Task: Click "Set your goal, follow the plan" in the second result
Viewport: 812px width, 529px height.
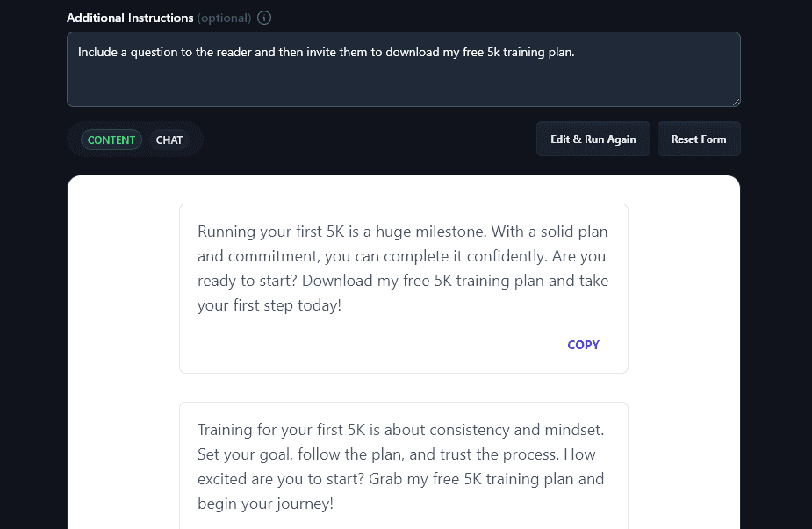Action: [x=294, y=454]
